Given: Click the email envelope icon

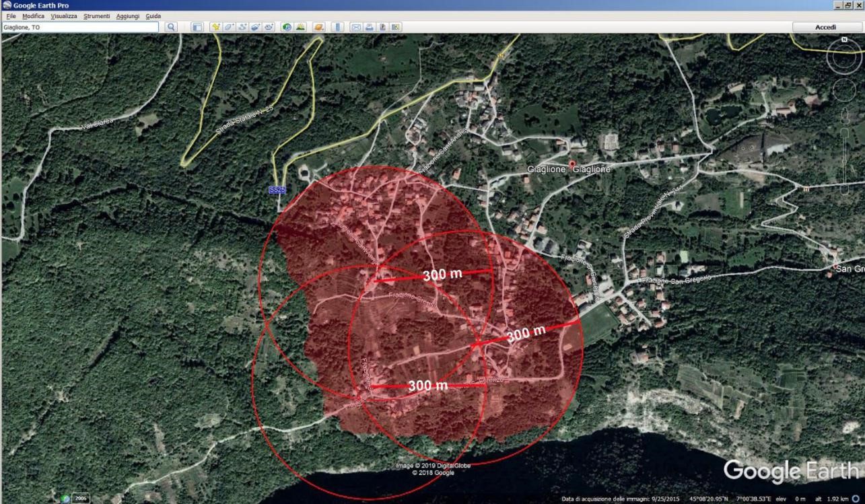Looking at the screenshot, I should pyautogui.click(x=356, y=27).
